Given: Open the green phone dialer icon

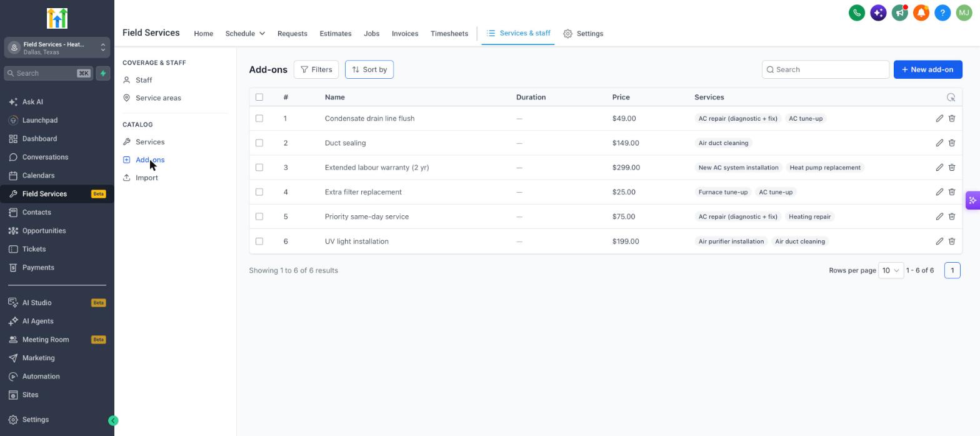Looking at the screenshot, I should tap(857, 13).
